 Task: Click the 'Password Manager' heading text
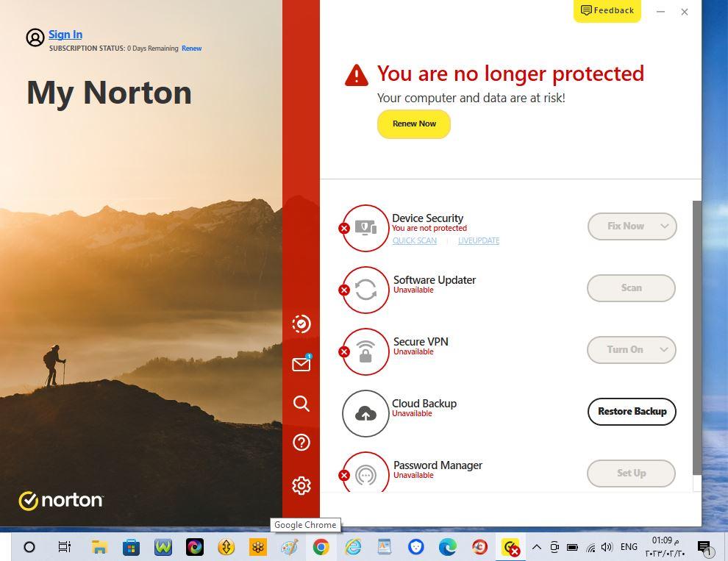pos(438,465)
